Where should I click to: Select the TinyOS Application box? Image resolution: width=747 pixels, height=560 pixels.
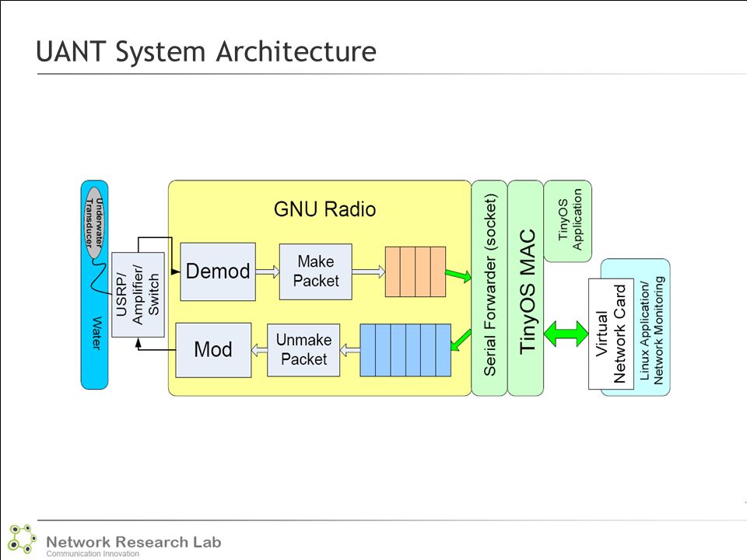[568, 221]
